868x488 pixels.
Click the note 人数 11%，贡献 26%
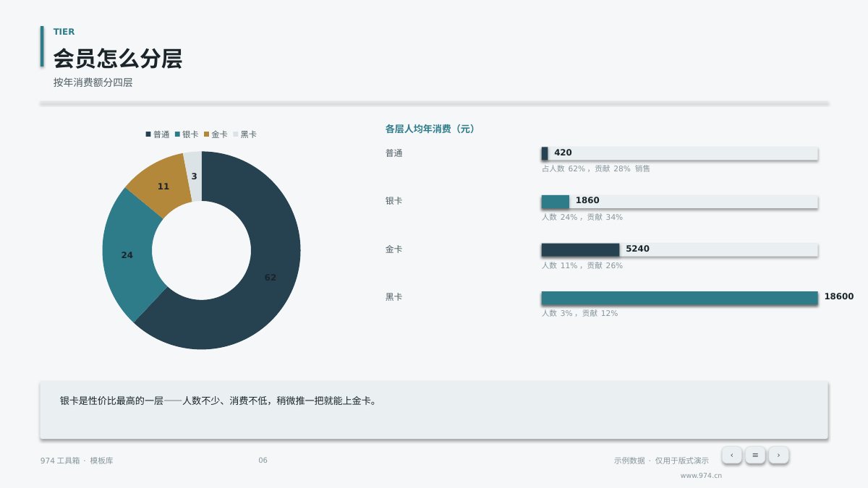pos(582,265)
